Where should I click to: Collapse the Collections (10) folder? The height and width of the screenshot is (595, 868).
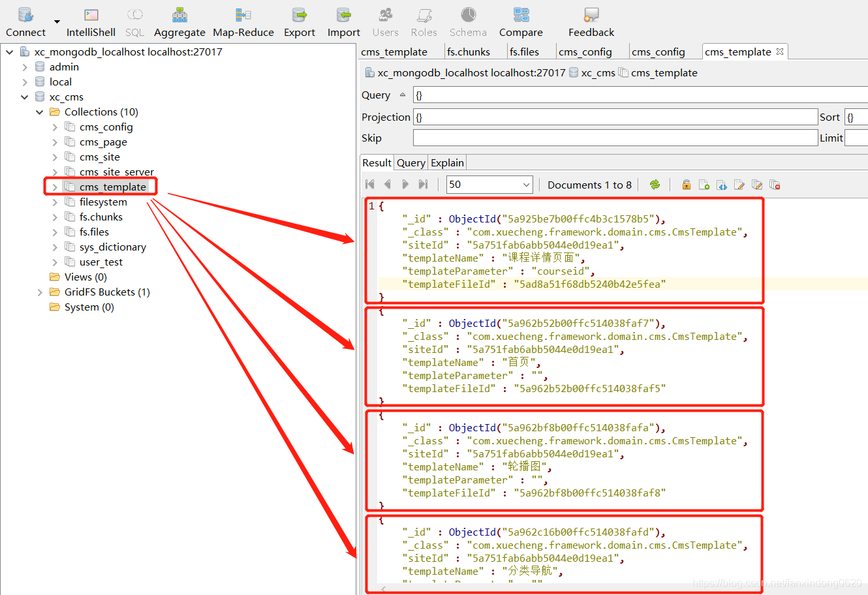pos(40,112)
